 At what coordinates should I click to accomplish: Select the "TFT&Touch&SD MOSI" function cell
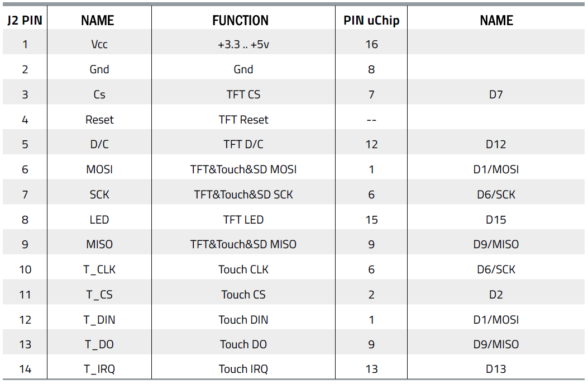tap(243, 169)
